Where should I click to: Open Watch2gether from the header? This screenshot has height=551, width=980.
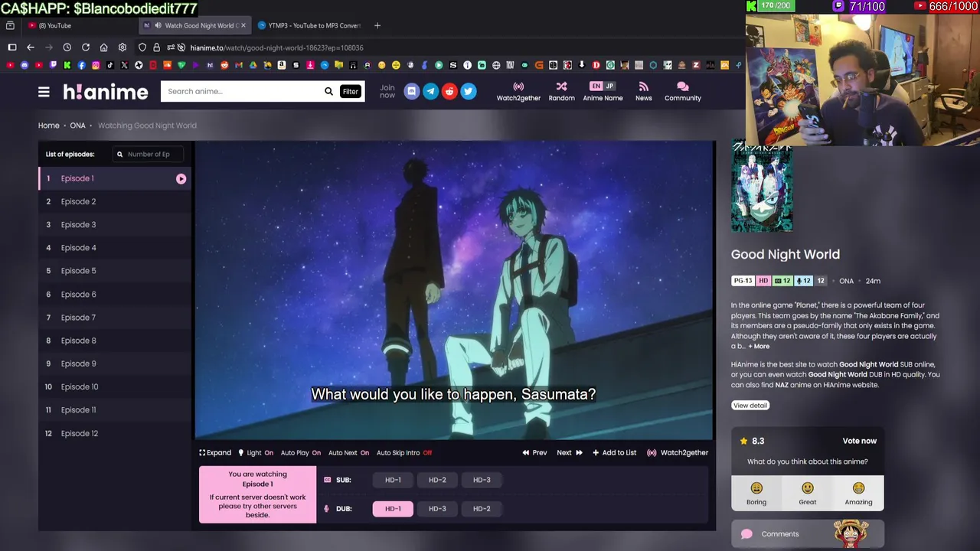pyautogui.click(x=518, y=92)
